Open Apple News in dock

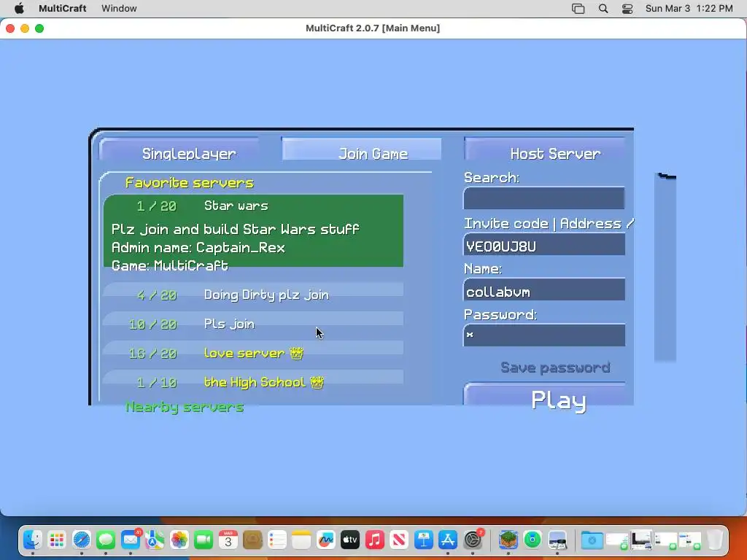coord(399,540)
